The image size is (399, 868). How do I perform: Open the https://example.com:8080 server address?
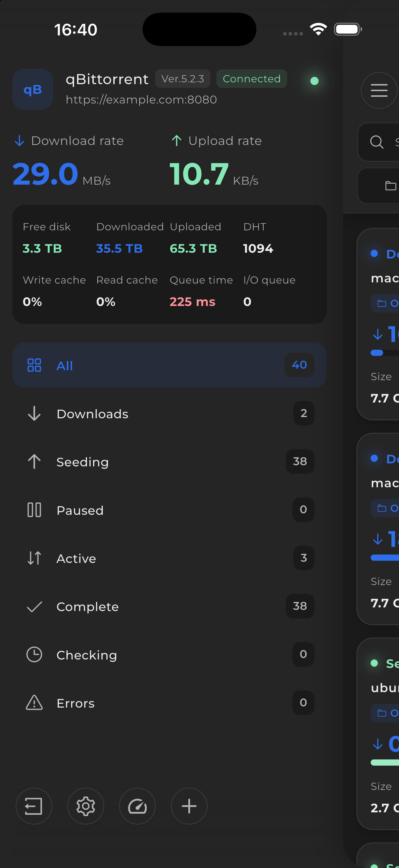coord(141,100)
